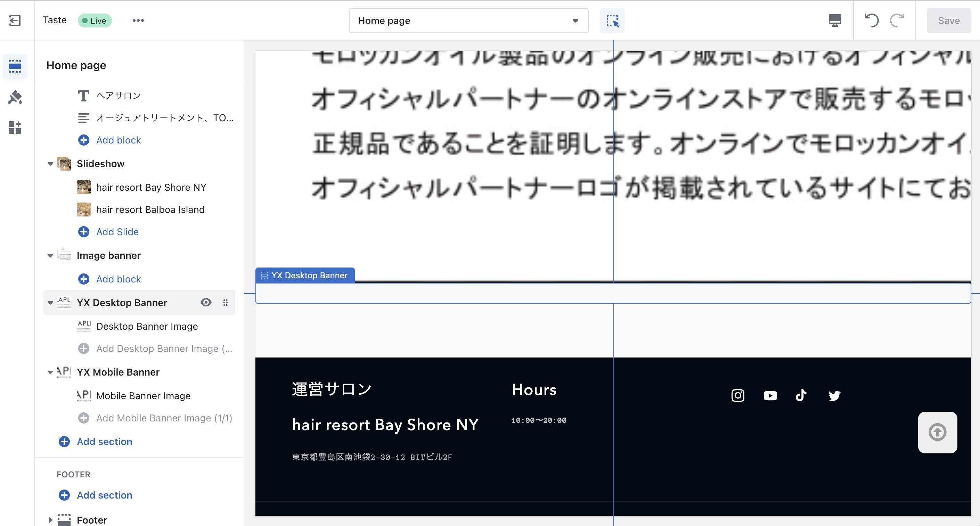Viewport: 980px width, 526px height.
Task: Click YX Desktop Banner drag handle
Action: (226, 302)
